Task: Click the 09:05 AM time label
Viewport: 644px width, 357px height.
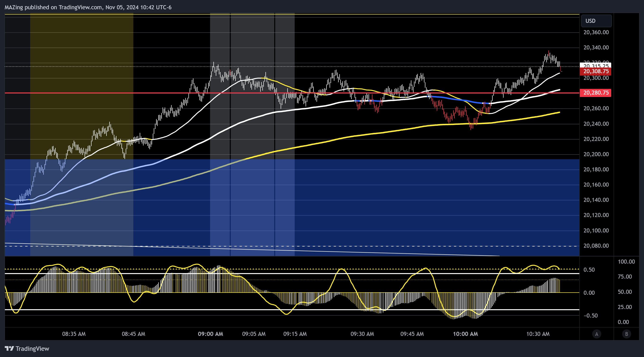Action: tap(254, 334)
